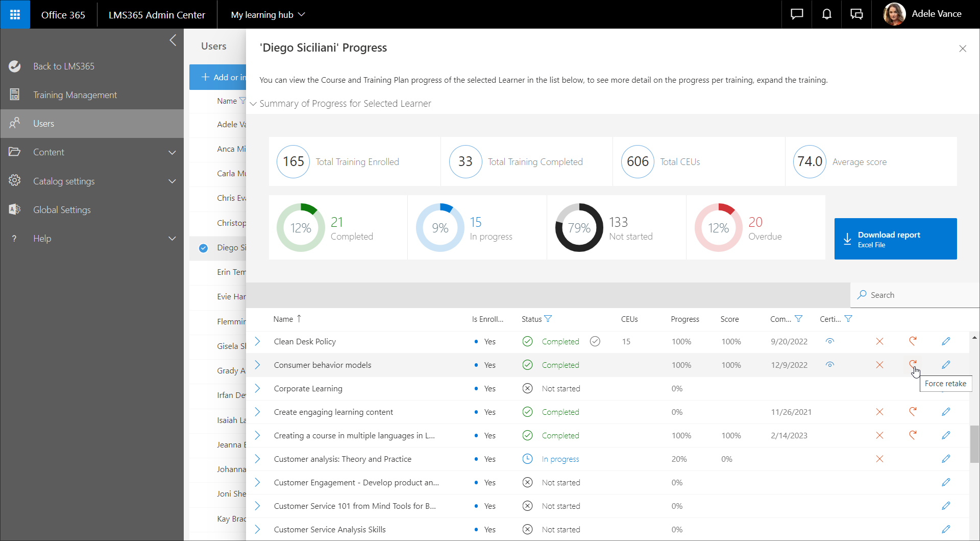This screenshot has height=541, width=980.
Task: Collapse Summary of Progress for Selected Learner
Action: 253,104
